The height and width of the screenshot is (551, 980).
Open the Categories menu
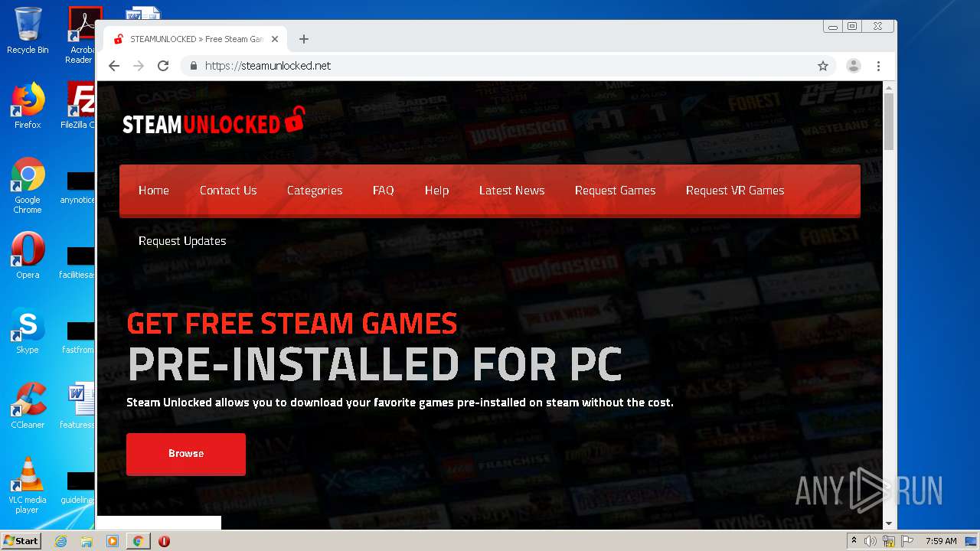click(315, 191)
